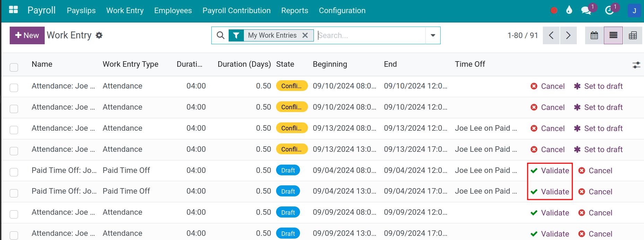
Task: Check the Paid Time Off 09/04/2024 13:00 row
Action: (14, 193)
